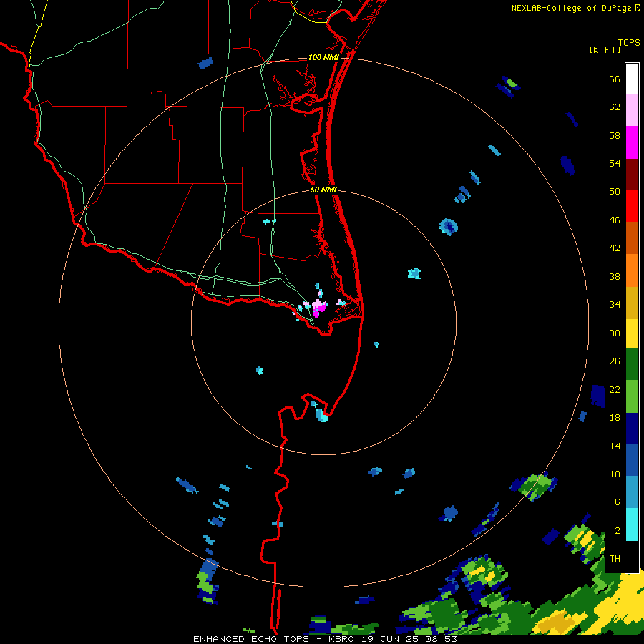Screen dimensions: 644x644
Task: Click the legend value 30
Action: 615,333
